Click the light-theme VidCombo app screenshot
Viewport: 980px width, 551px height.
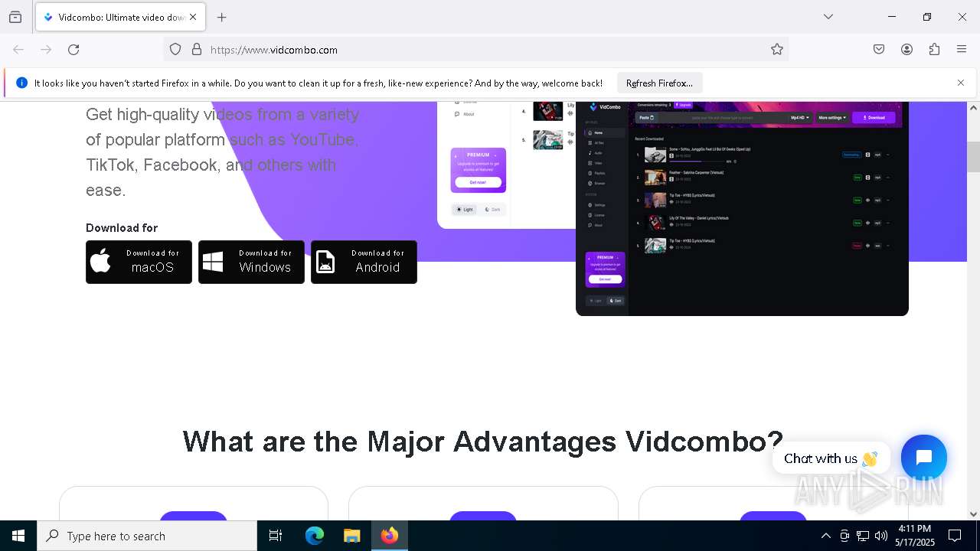tap(506, 165)
